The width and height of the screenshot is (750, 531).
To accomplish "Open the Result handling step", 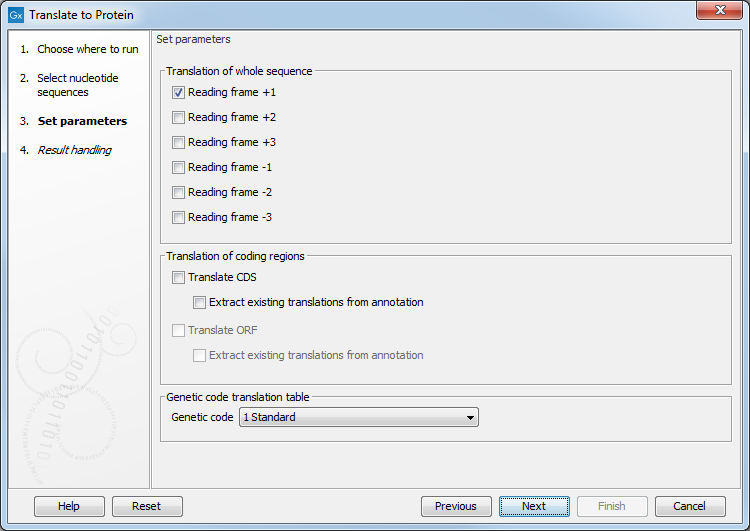I will point(74,150).
